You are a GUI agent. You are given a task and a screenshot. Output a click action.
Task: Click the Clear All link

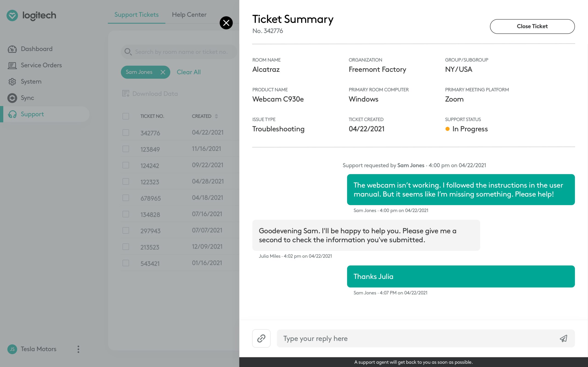coord(189,72)
